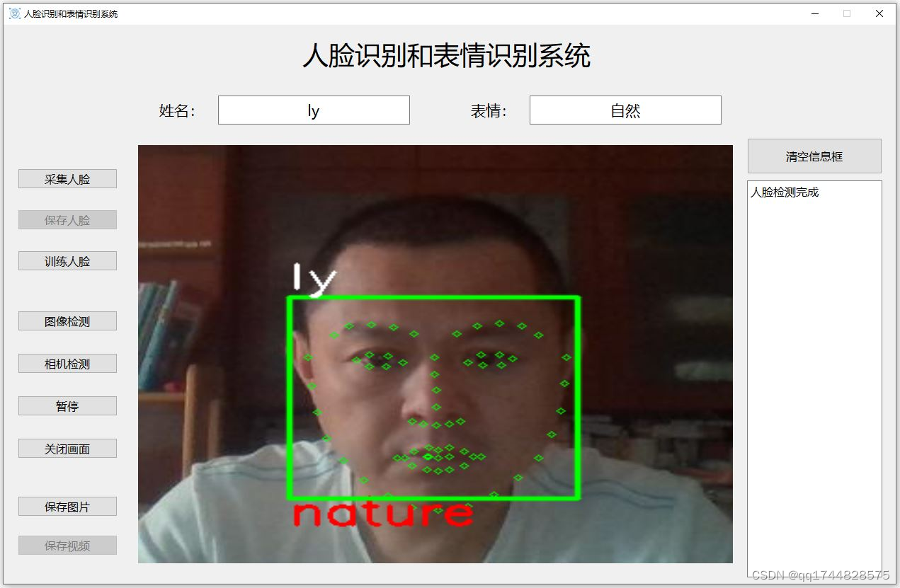900x588 pixels.
Task: Click the app icon in the title bar
Action: tap(14, 13)
